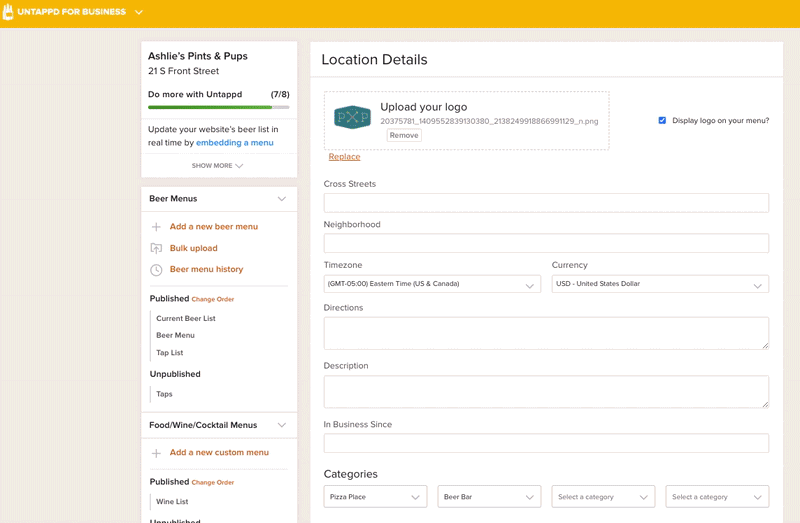Open the Bulk upload link
Image resolution: width=800 pixels, height=523 pixels.
(193, 248)
